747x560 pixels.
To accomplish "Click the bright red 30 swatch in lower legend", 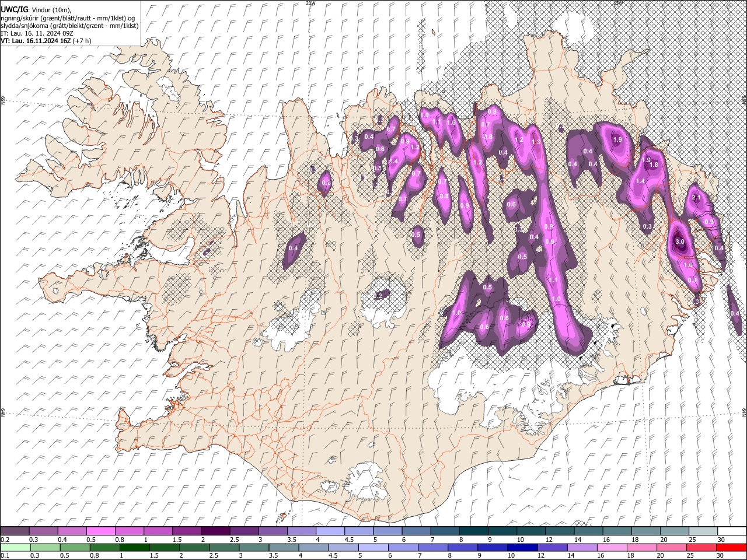I will 731,547.
